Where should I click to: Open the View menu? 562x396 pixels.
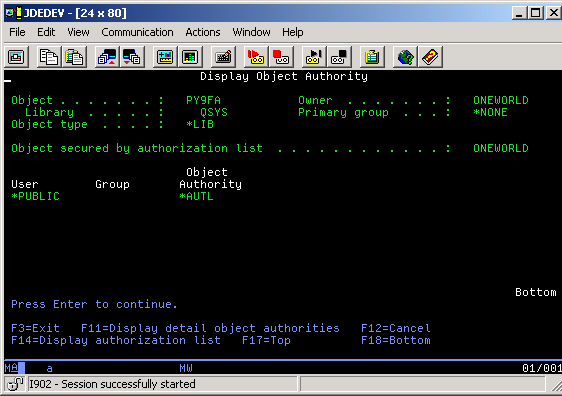click(x=78, y=32)
